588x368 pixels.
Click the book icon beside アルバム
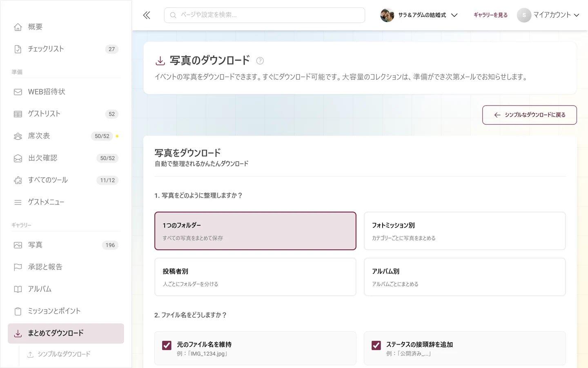coord(18,289)
